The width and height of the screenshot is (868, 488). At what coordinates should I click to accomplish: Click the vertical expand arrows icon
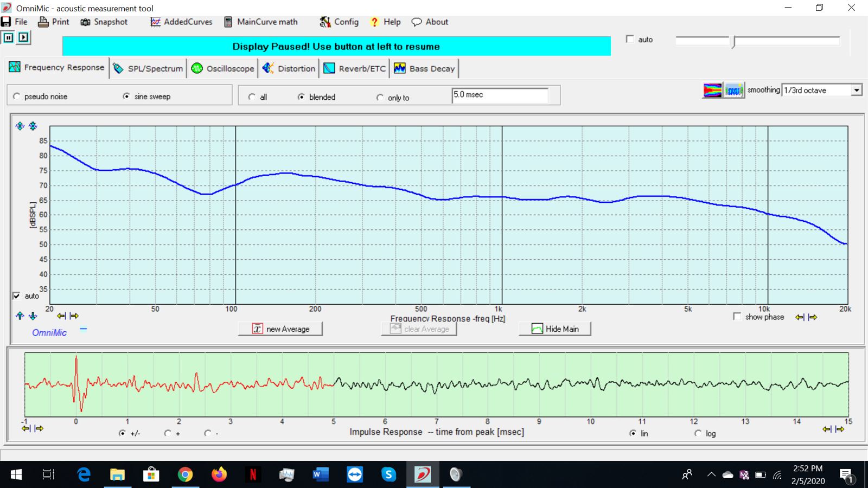pos(20,126)
